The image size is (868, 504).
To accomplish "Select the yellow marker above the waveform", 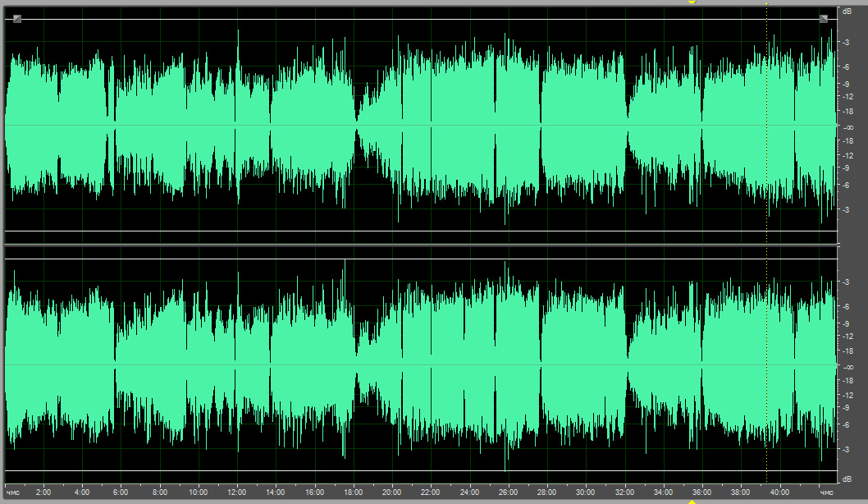I will pyautogui.click(x=692, y=2).
